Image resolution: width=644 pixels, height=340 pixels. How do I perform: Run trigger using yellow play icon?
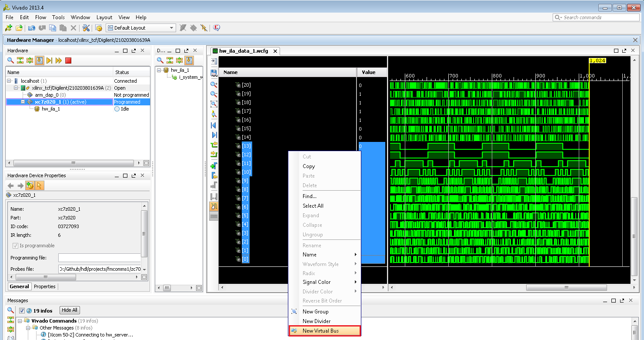tap(49, 61)
